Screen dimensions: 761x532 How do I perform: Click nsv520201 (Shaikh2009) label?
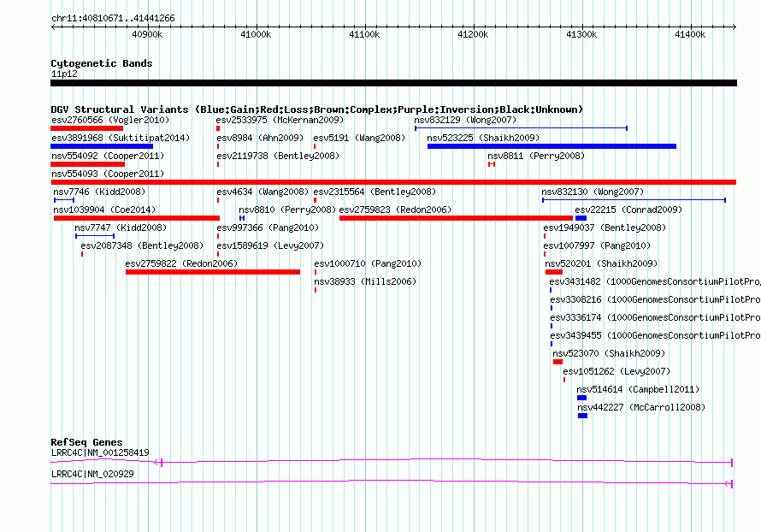pos(601,263)
